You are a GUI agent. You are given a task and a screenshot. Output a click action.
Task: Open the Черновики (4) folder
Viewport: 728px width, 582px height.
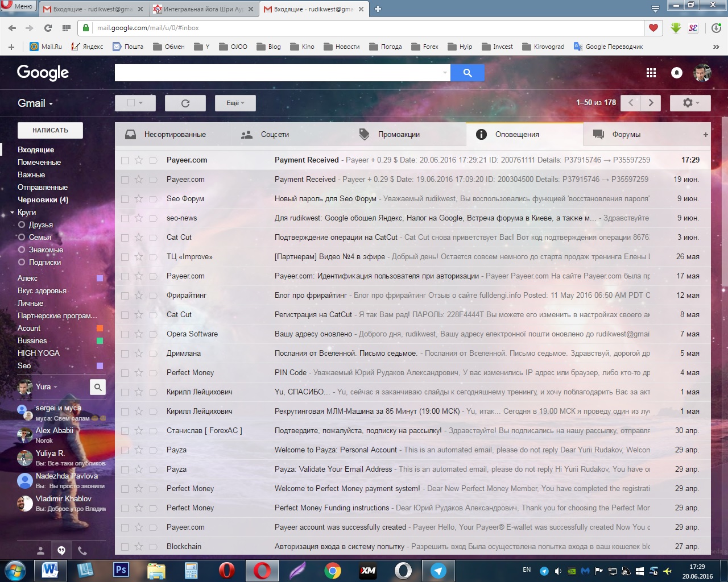[x=43, y=199]
